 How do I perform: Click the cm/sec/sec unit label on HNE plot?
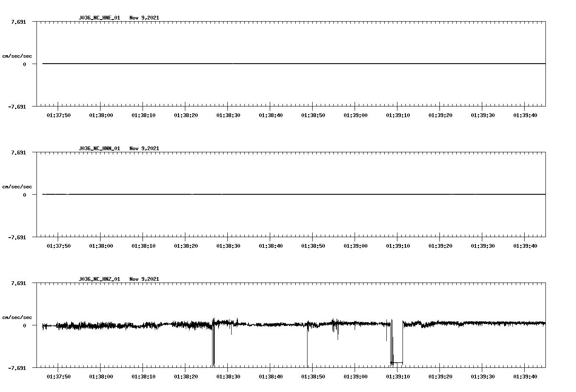tap(17, 56)
